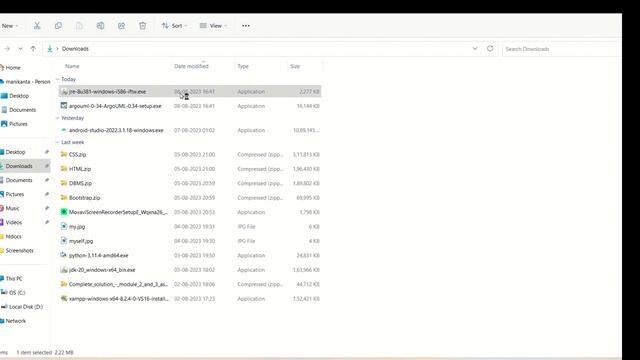
Task: Click the Paste icon in toolbar
Action: 79,26
